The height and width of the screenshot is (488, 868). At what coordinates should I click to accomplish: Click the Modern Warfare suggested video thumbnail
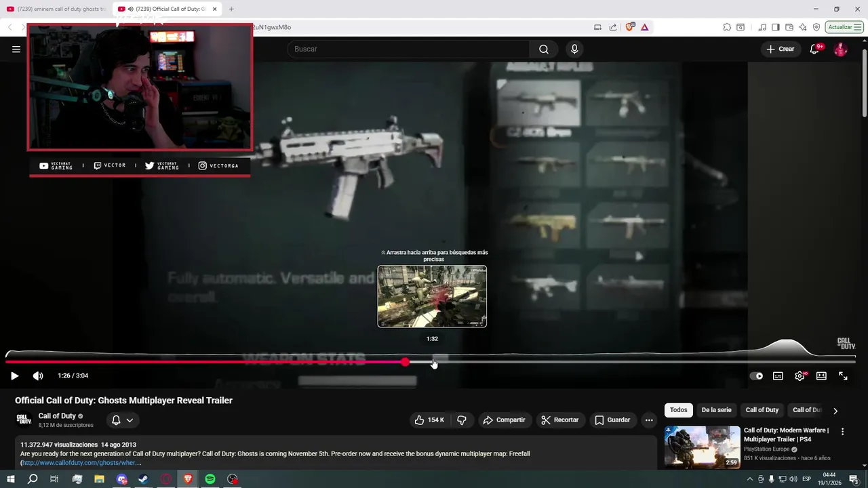(x=703, y=447)
